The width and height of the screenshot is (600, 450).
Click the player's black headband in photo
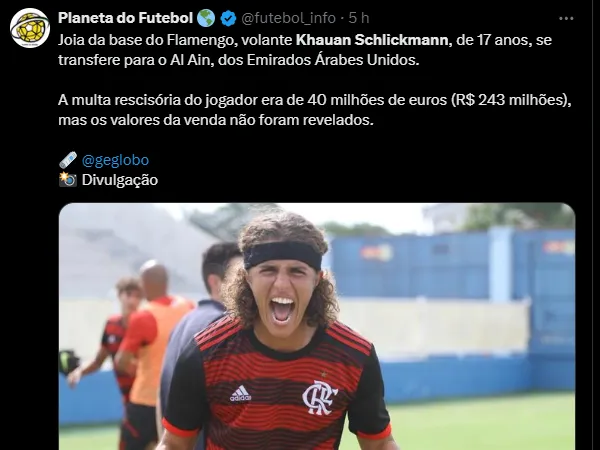283,255
